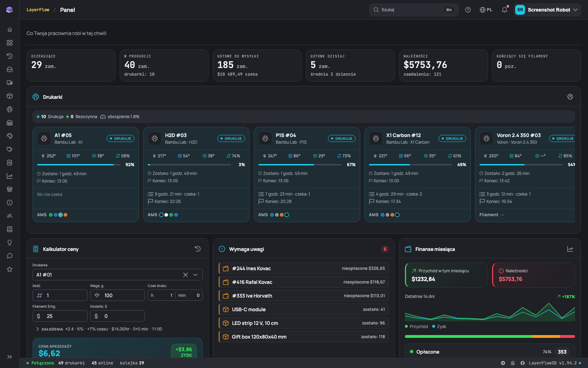The width and height of the screenshot is (588, 368).
Task: Click the Waga weight input field
Action: [117, 295]
